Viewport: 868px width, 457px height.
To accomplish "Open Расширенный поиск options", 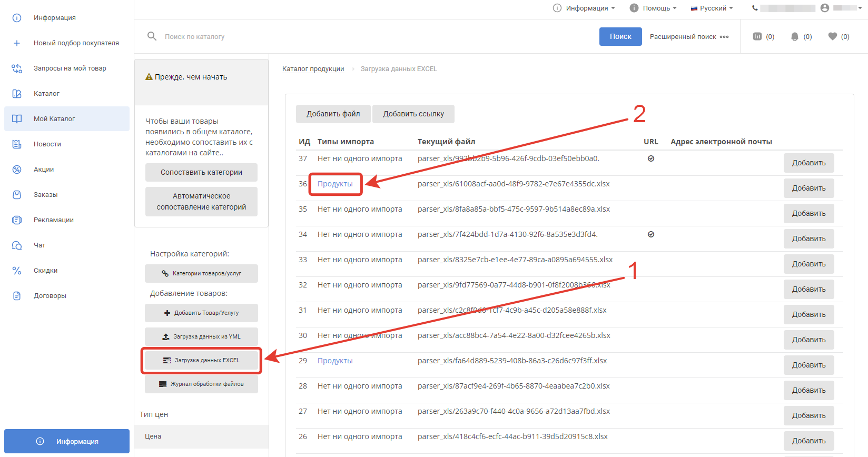I will [x=689, y=37].
